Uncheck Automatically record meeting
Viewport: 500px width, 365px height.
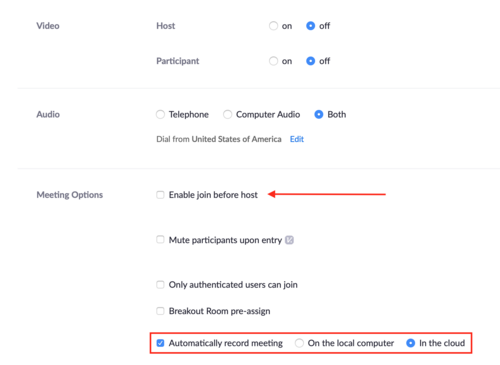tap(160, 343)
